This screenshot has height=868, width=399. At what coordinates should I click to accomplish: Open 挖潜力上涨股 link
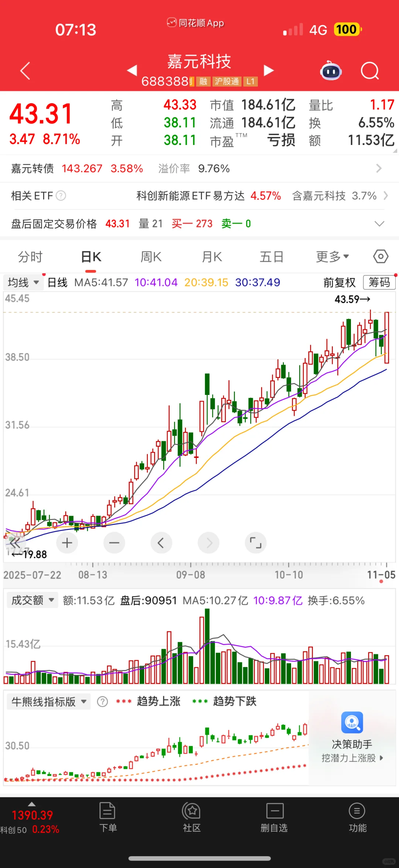click(352, 758)
